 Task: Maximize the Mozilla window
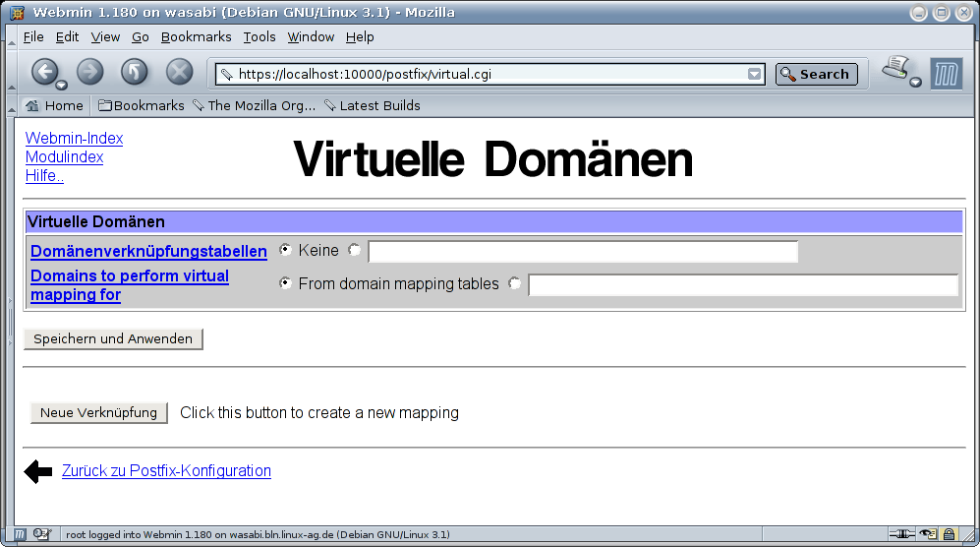[942, 13]
